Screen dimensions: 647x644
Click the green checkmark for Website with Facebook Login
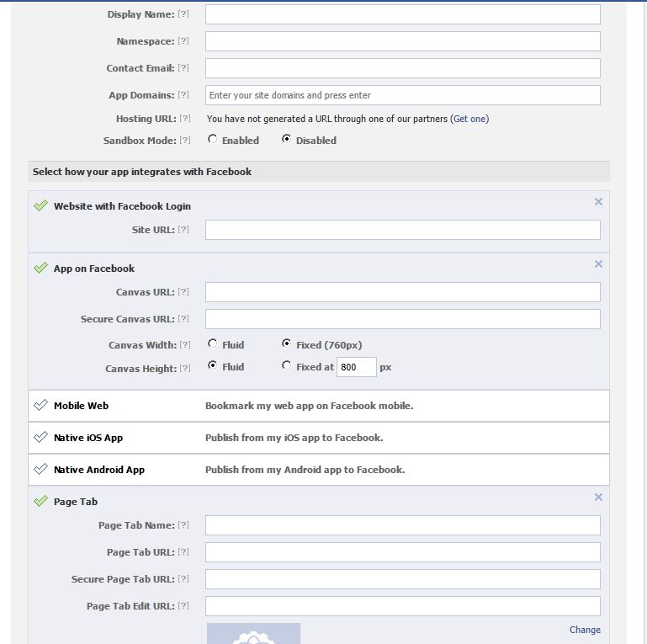pos(40,205)
